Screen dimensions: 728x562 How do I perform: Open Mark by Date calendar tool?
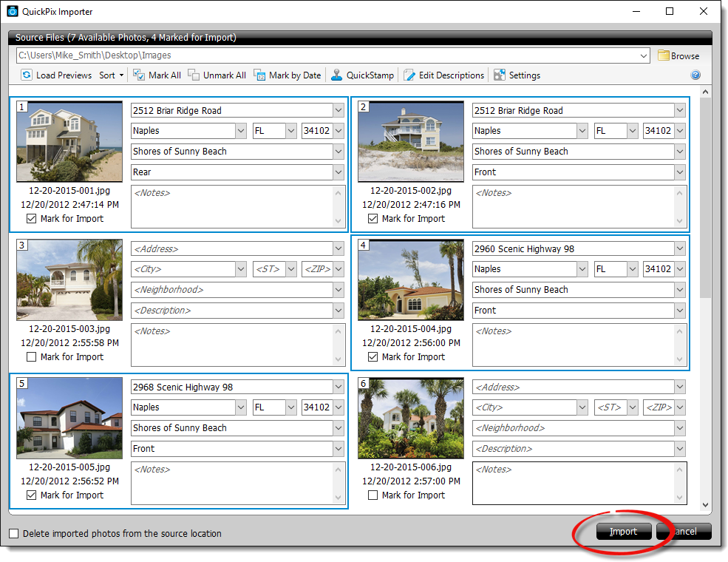point(259,75)
